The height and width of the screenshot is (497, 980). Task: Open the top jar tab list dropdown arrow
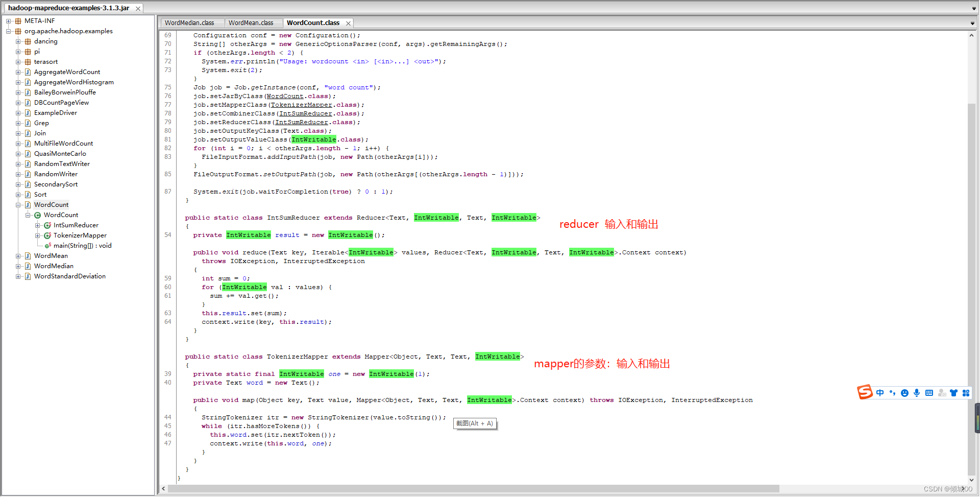tap(974, 9)
